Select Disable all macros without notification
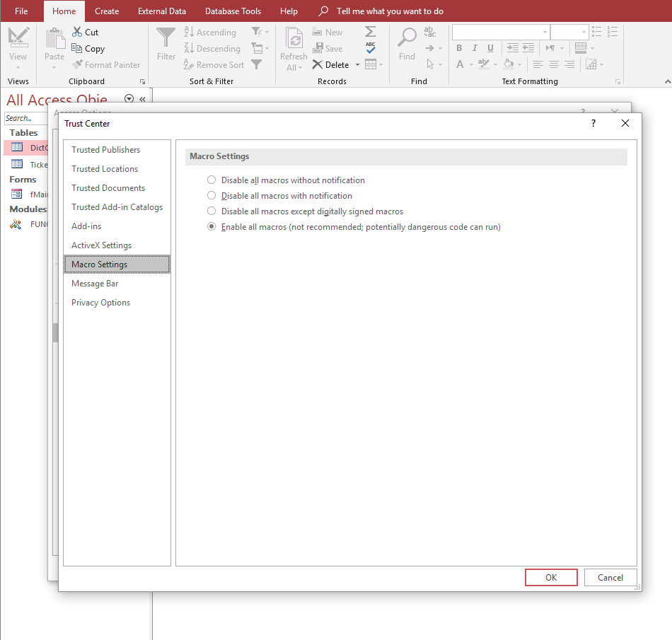The height and width of the screenshot is (640, 672). 212,180
